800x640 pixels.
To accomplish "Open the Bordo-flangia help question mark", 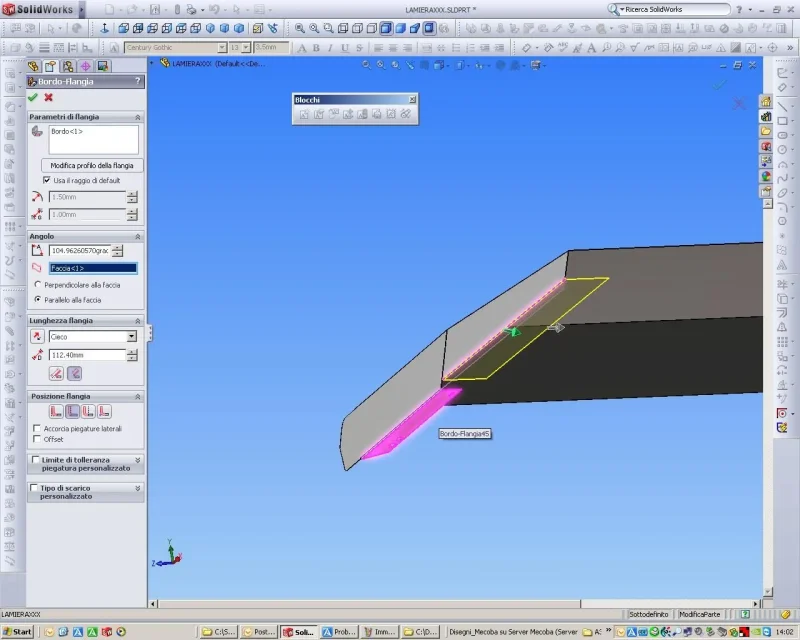I will pyautogui.click(x=137, y=81).
